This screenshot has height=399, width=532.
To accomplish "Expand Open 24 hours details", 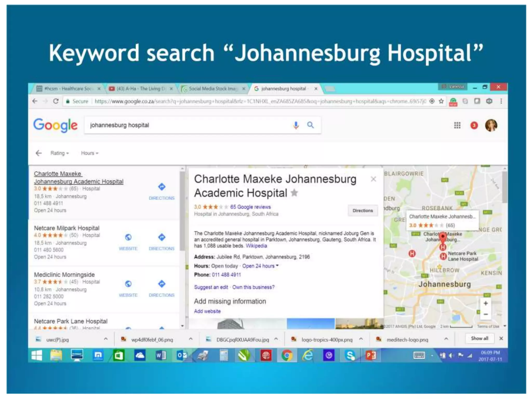I will [260, 266].
